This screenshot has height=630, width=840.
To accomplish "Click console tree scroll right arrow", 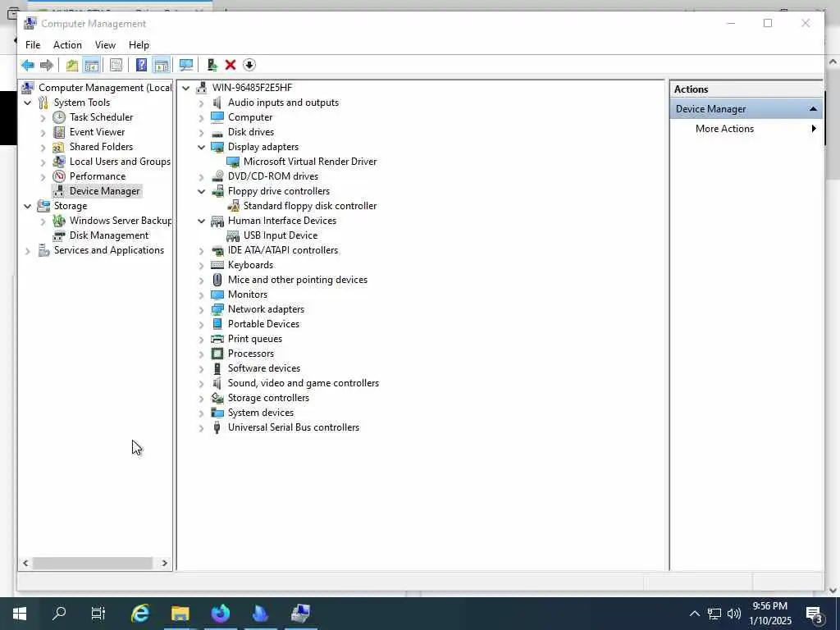I will (164, 563).
